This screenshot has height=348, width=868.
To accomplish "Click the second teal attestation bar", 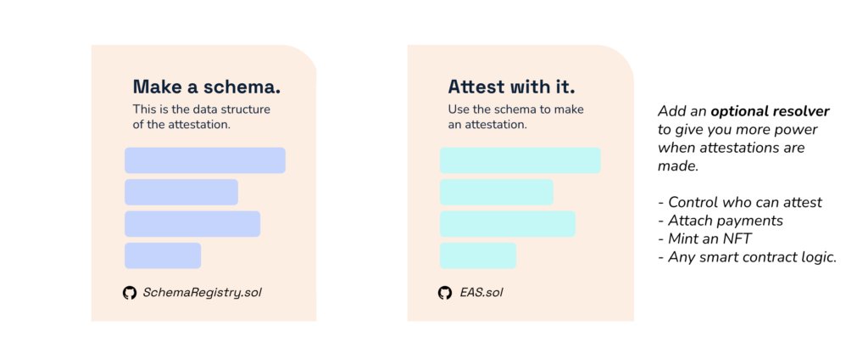I will (497, 193).
